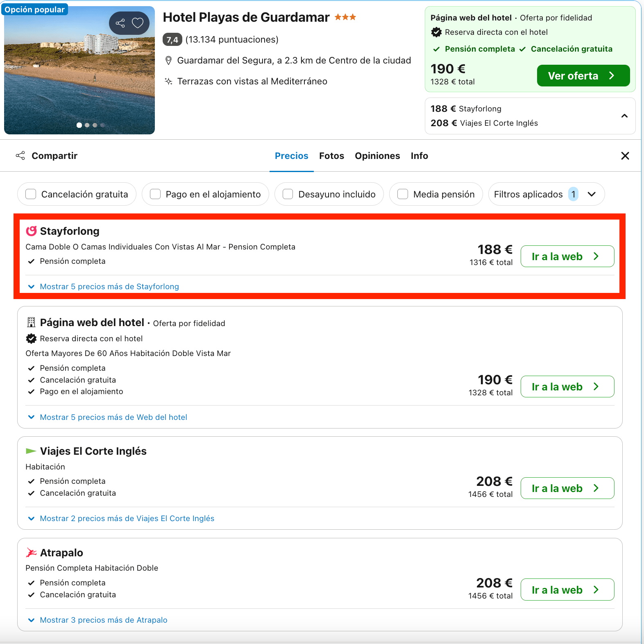Click the location pin icon near Guardamar del Segura

click(168, 61)
